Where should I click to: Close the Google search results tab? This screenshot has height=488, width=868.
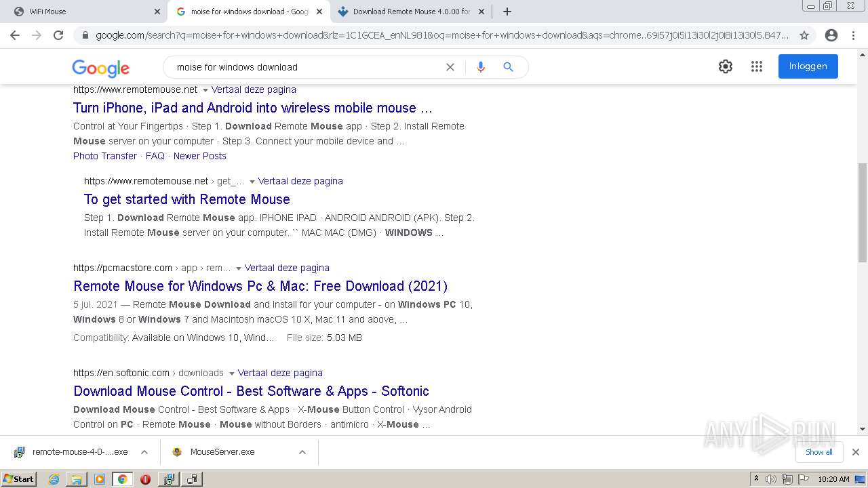click(x=319, y=12)
